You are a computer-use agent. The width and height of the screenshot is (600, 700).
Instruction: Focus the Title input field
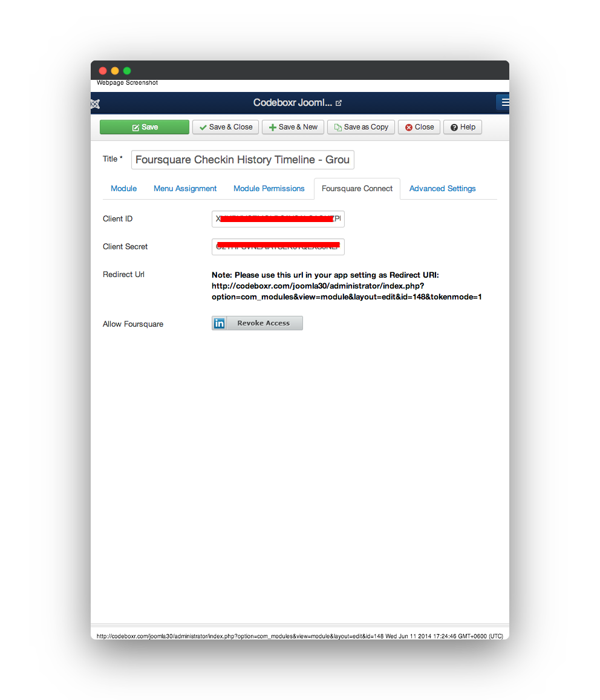[243, 160]
